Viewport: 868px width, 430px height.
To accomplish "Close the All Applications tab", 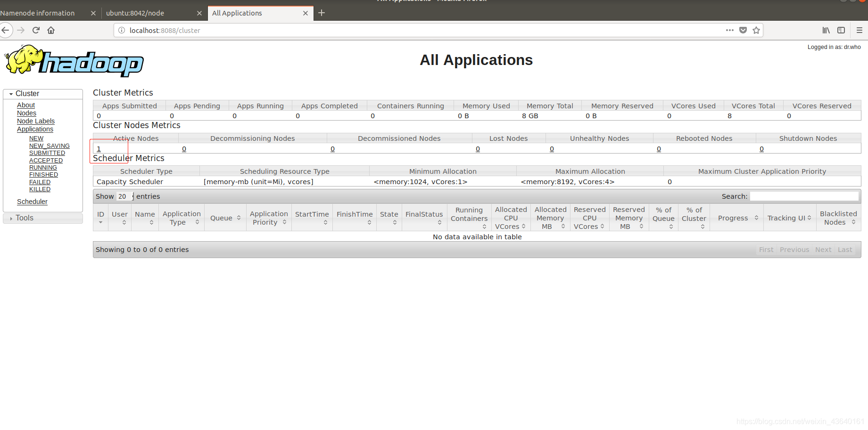I will coord(306,13).
